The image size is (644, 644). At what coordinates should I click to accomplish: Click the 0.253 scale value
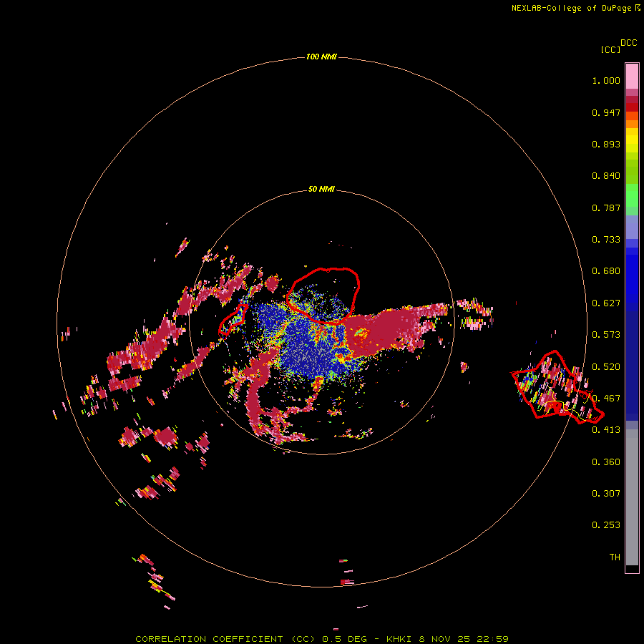(606, 525)
